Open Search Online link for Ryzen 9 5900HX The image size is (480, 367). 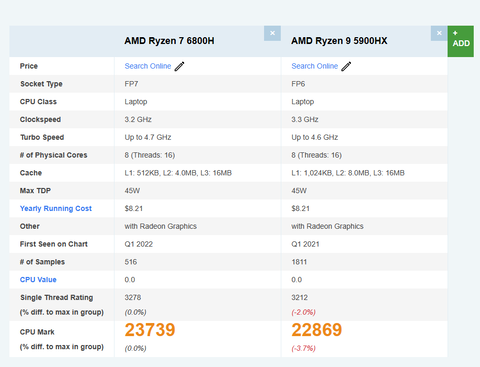[x=315, y=66]
